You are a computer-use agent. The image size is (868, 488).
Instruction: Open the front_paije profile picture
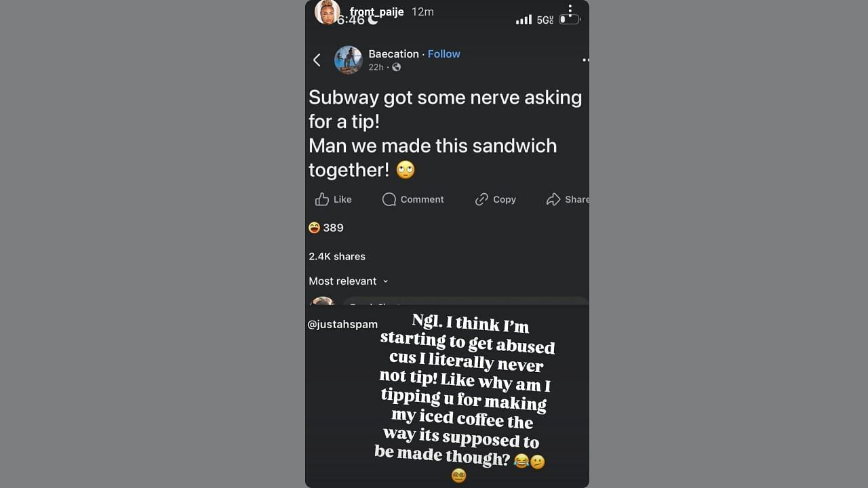point(327,12)
